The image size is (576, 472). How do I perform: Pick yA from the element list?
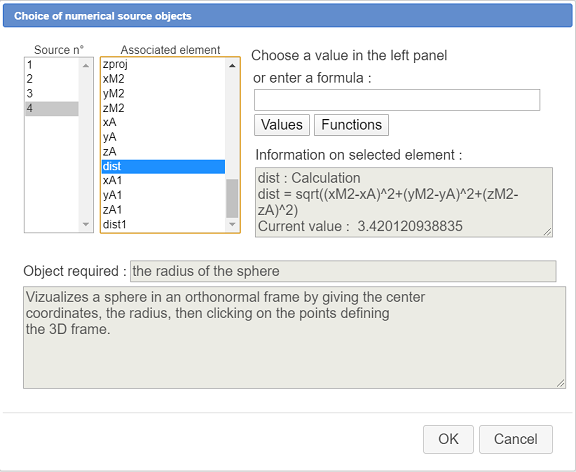(x=163, y=137)
